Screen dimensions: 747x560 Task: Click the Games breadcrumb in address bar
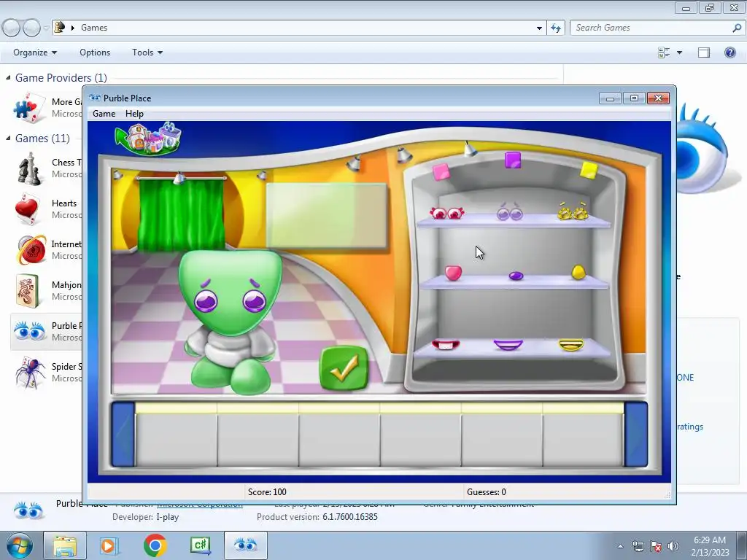pyautogui.click(x=94, y=28)
